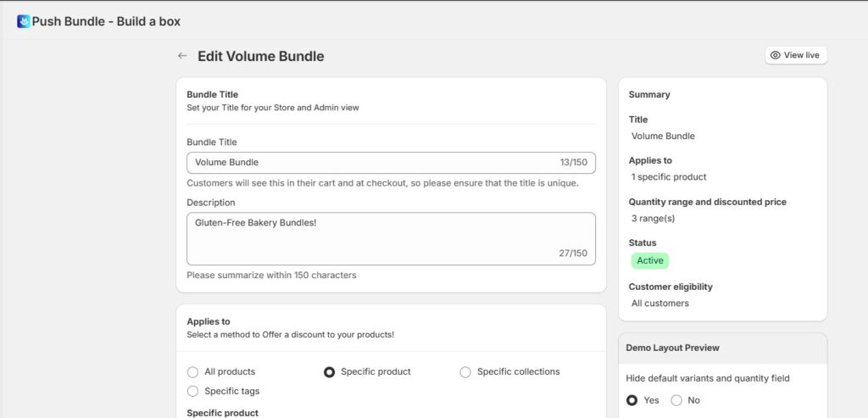Select the Specific collections radio option
868x418 pixels.
tap(465, 371)
